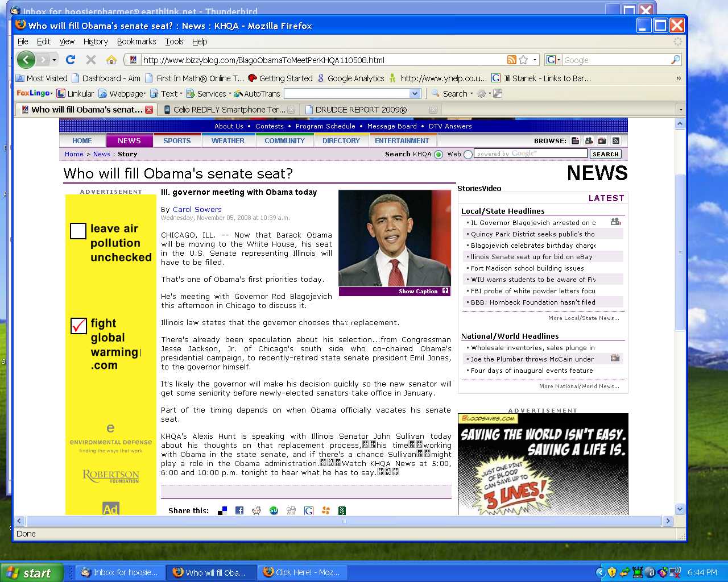
Task: Open the File menu
Action: (x=23, y=41)
